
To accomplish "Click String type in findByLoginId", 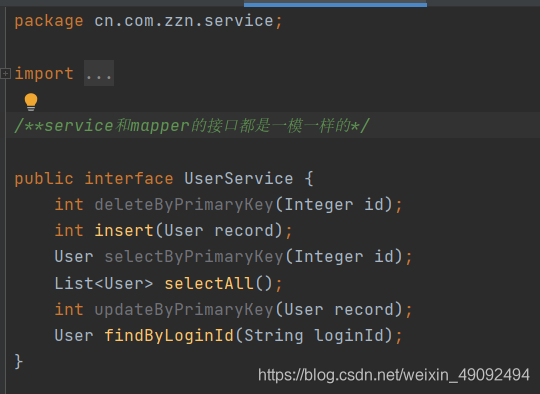I will coord(274,336).
